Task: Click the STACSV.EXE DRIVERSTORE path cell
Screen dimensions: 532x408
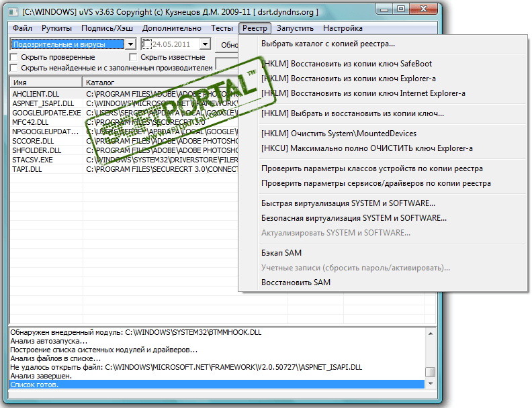Action: 162,160
